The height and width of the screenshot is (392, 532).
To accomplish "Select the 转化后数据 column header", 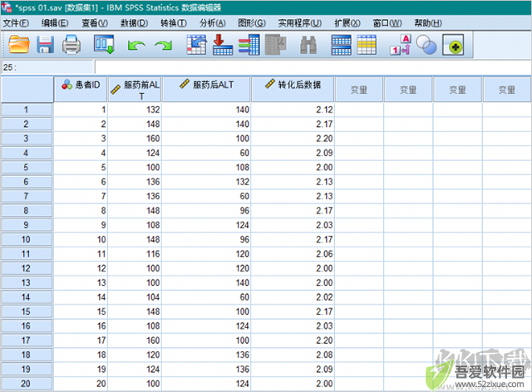I will pos(293,89).
